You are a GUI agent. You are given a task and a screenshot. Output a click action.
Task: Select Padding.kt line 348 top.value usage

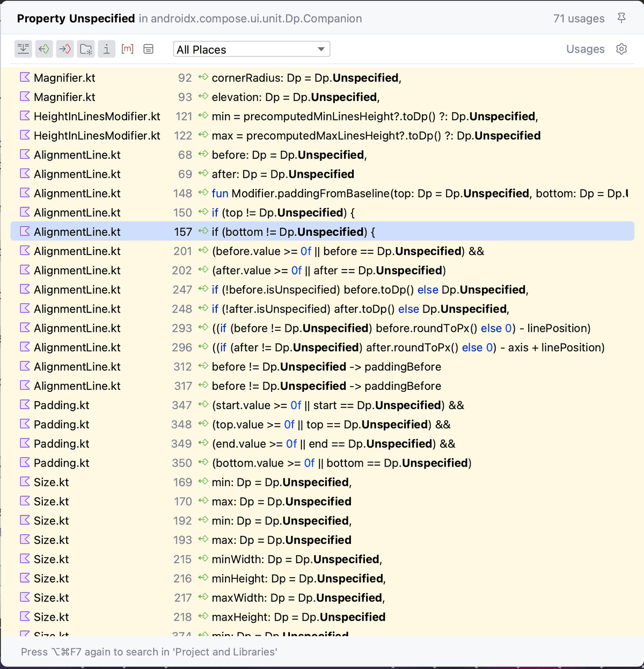point(322,425)
